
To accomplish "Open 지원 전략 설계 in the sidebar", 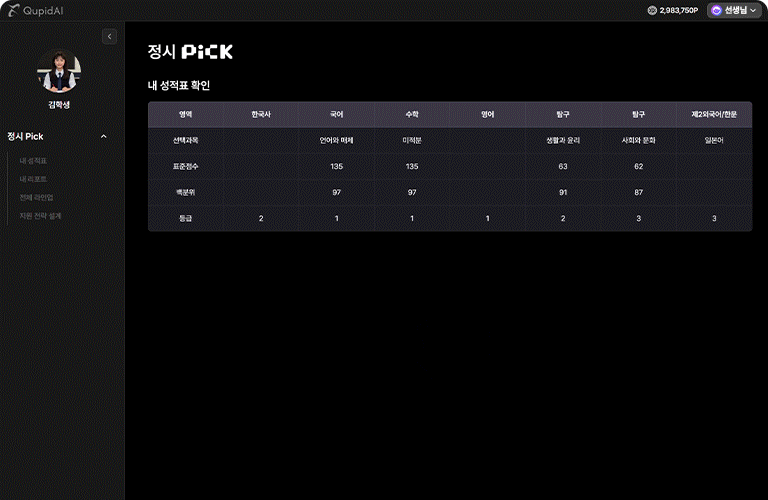I will click(x=41, y=215).
